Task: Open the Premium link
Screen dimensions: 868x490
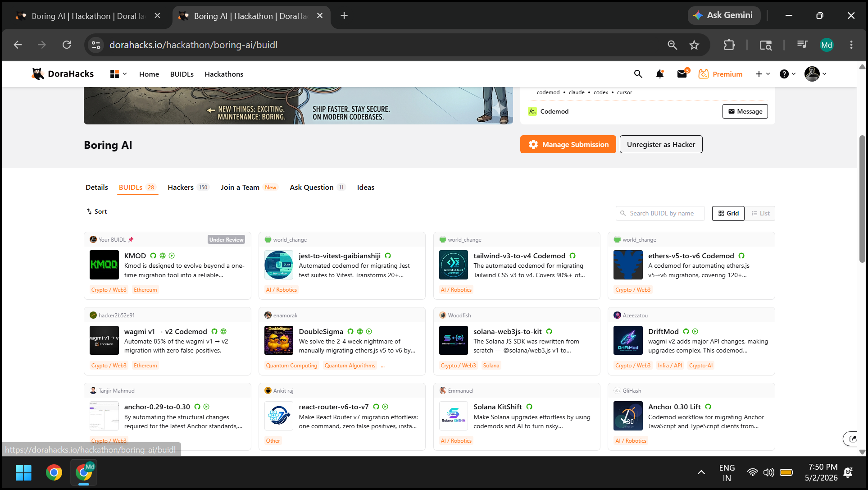Action: tap(721, 74)
